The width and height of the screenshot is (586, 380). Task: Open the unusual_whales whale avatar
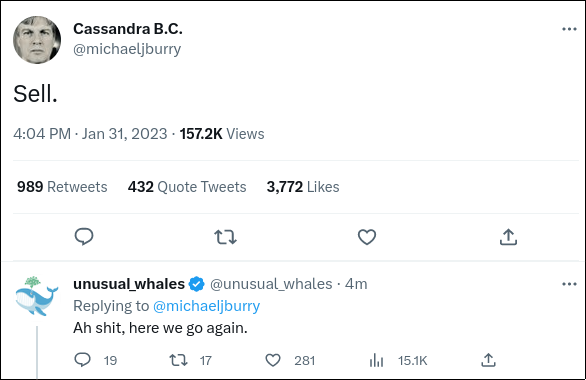click(37, 296)
